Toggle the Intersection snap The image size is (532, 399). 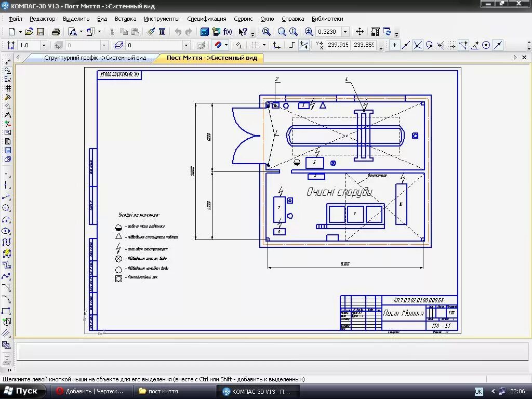coord(417,45)
